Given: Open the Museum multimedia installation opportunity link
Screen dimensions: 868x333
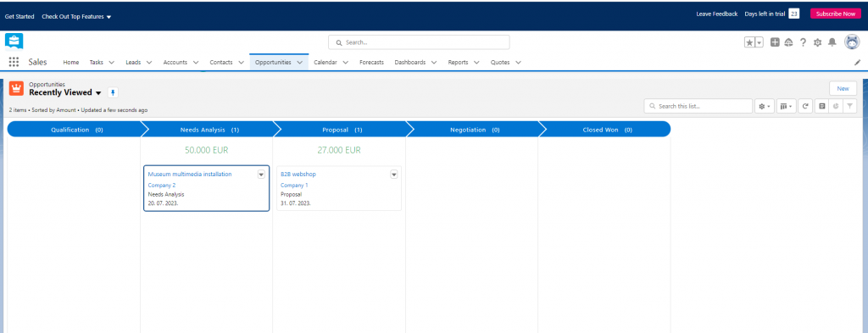Looking at the screenshot, I should (190, 175).
